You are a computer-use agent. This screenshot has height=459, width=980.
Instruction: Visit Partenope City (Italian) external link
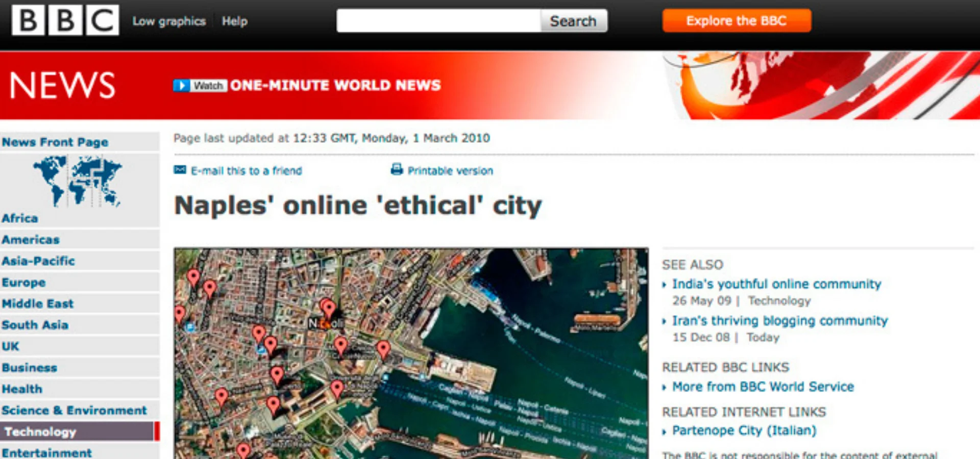(744, 431)
